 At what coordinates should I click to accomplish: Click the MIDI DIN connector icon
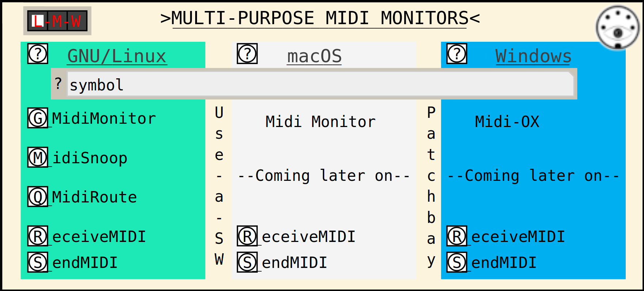[618, 28]
